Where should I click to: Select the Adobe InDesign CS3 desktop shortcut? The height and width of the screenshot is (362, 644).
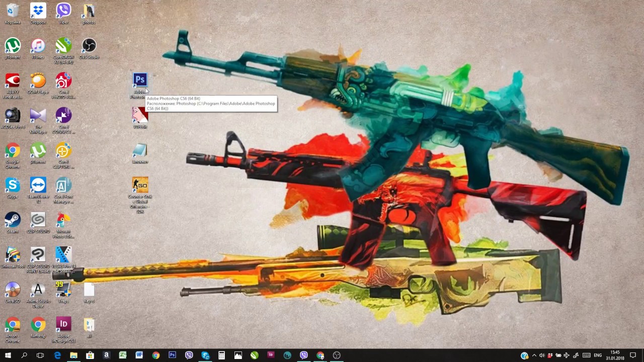pyautogui.click(x=63, y=329)
